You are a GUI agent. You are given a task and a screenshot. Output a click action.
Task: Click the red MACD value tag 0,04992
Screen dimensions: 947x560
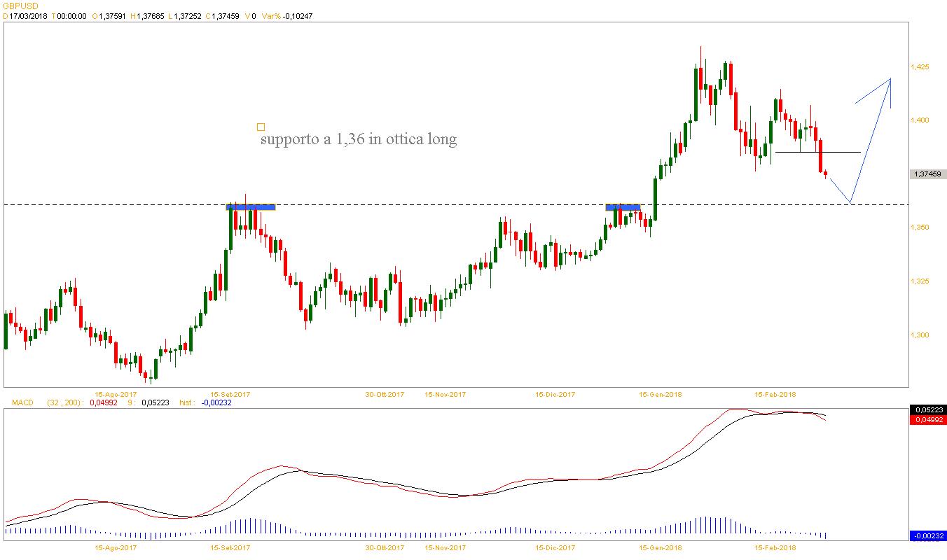(x=928, y=419)
